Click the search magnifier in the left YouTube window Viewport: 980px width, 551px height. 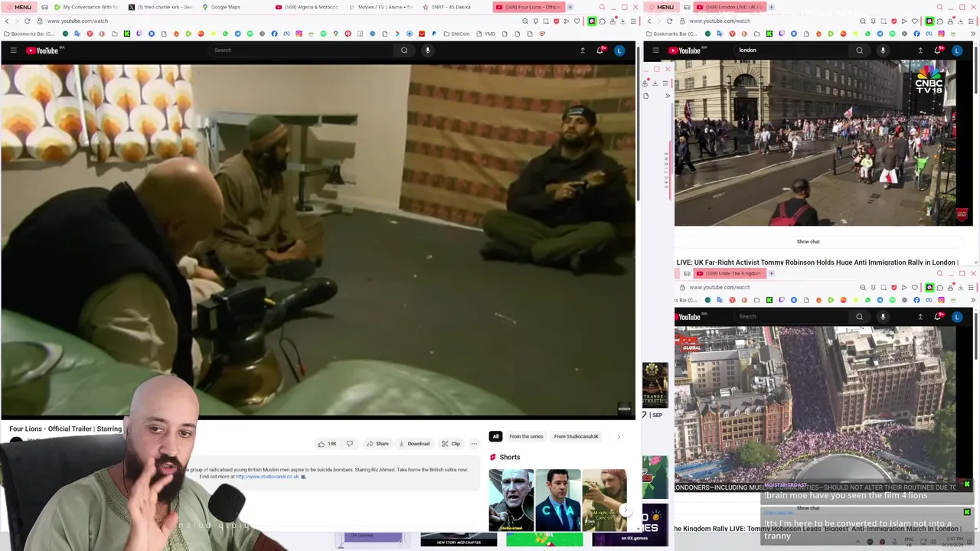404,51
